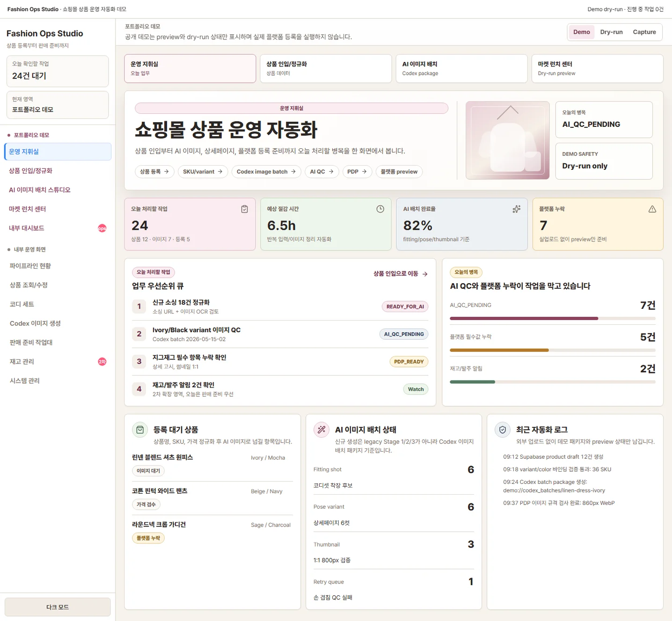Click the AI QC step chip
Viewport: 672px width, 621px height.
click(x=322, y=172)
